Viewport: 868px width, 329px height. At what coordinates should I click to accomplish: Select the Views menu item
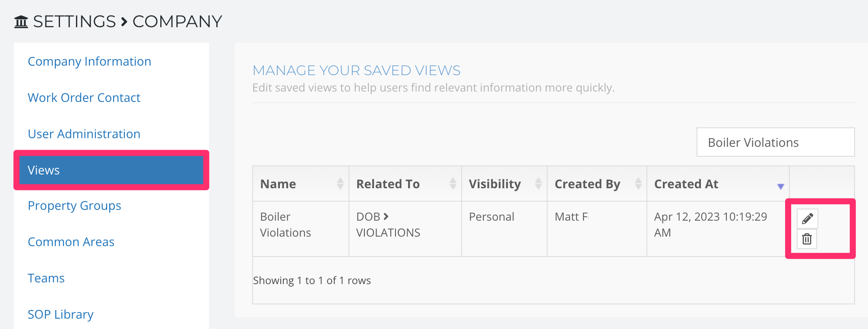[111, 170]
